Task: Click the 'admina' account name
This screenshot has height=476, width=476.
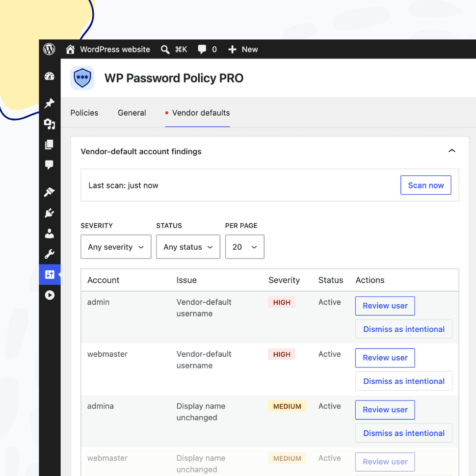Action: pyautogui.click(x=101, y=406)
